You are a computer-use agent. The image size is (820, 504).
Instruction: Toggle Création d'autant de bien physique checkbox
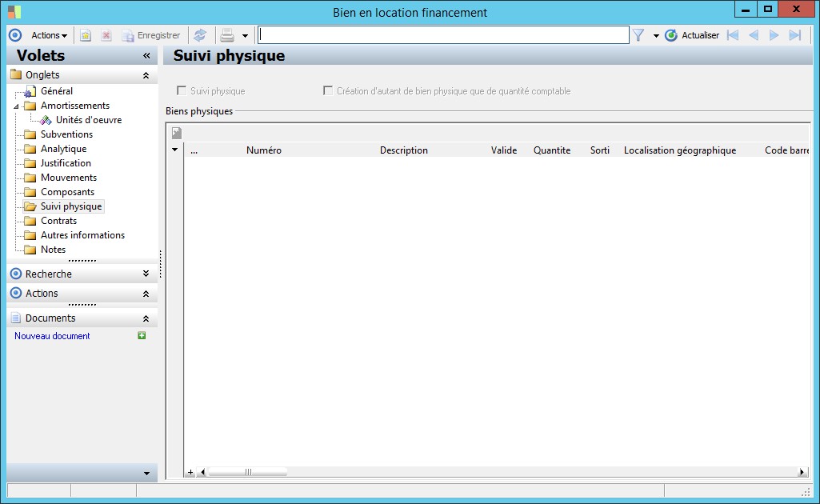pyautogui.click(x=328, y=91)
